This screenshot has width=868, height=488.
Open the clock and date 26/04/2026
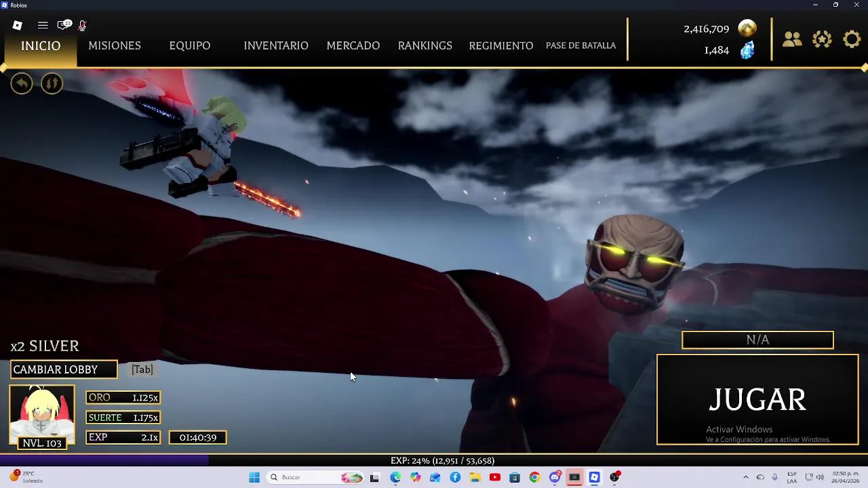point(846,477)
